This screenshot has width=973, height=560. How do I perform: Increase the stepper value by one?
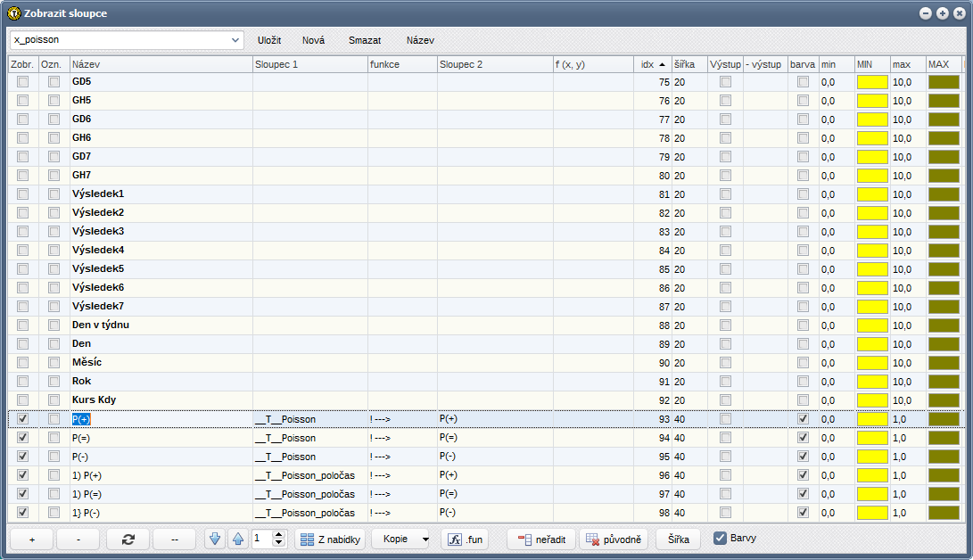278,534
